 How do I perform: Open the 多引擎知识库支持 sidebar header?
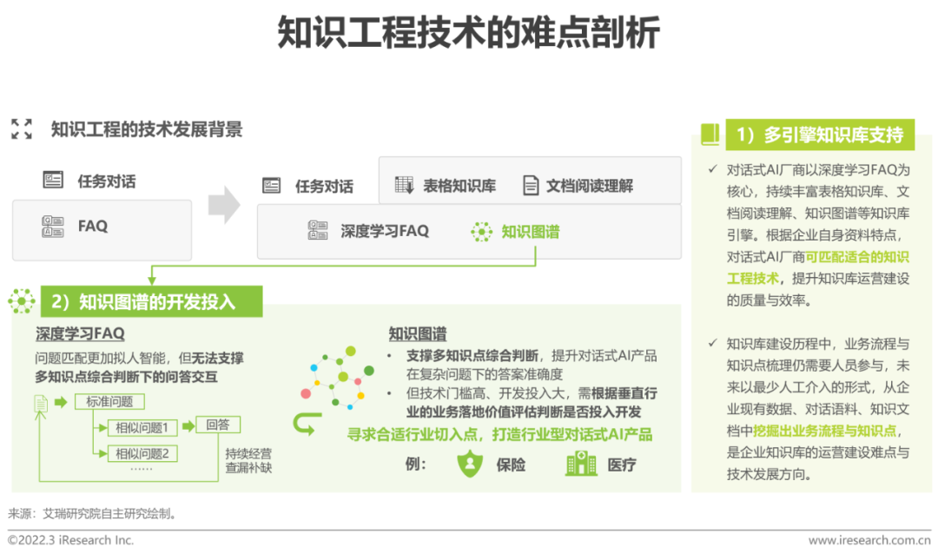(x=819, y=135)
